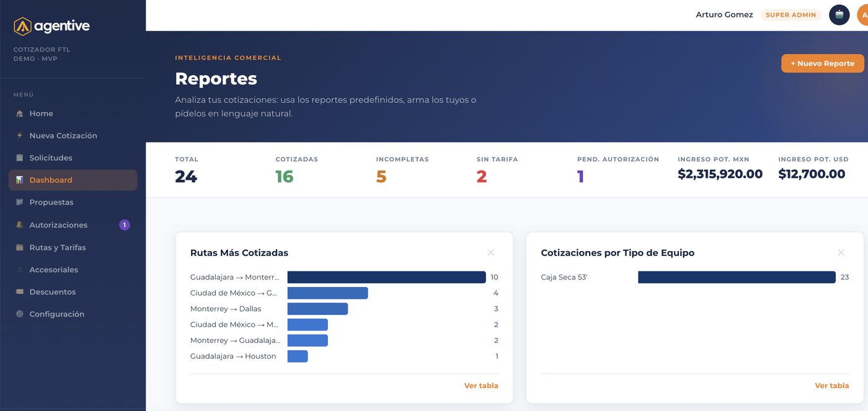Click the Rutas Más Cotizadas card title
This screenshot has height=411, width=868.
pyautogui.click(x=239, y=253)
